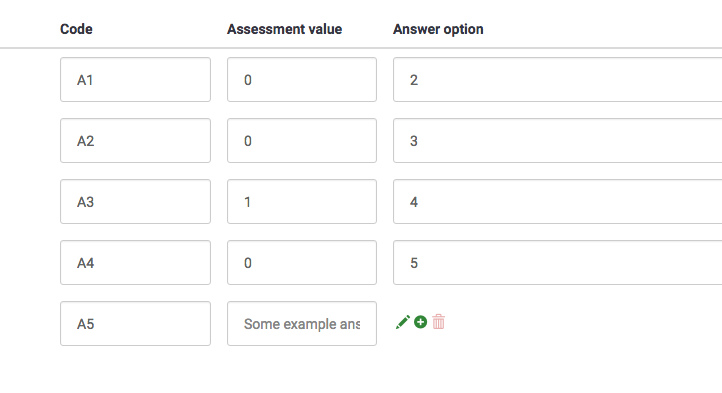Select the A2 code input
Viewport: 722px width, 393px height.
135,141
